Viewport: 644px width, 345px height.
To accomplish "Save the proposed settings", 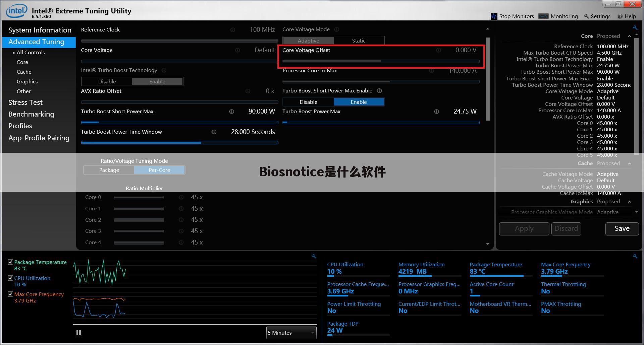I will click(x=622, y=228).
